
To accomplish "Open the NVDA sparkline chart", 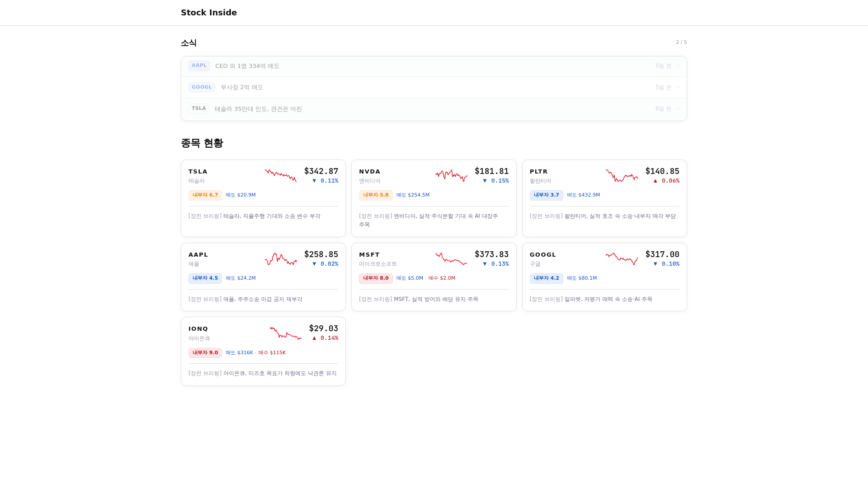I will click(x=451, y=175).
